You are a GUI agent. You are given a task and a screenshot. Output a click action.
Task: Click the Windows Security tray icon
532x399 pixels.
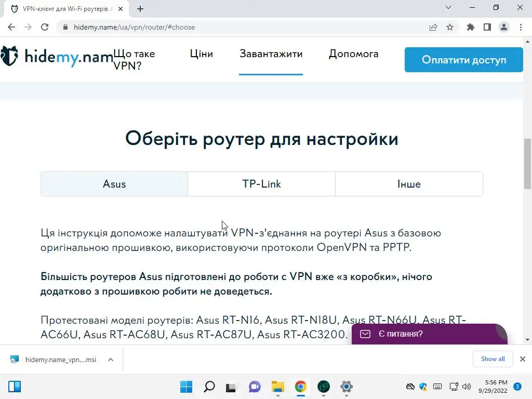click(x=423, y=387)
